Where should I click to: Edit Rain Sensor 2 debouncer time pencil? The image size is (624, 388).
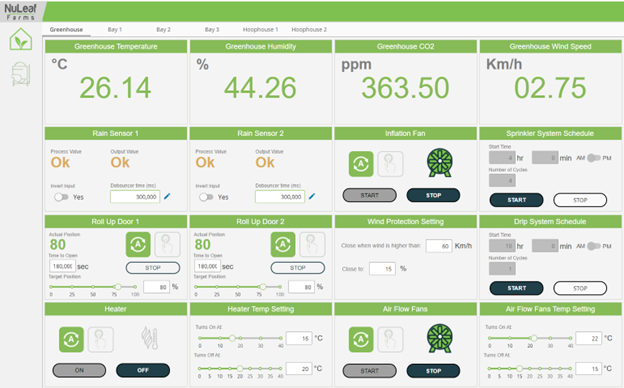click(312, 196)
